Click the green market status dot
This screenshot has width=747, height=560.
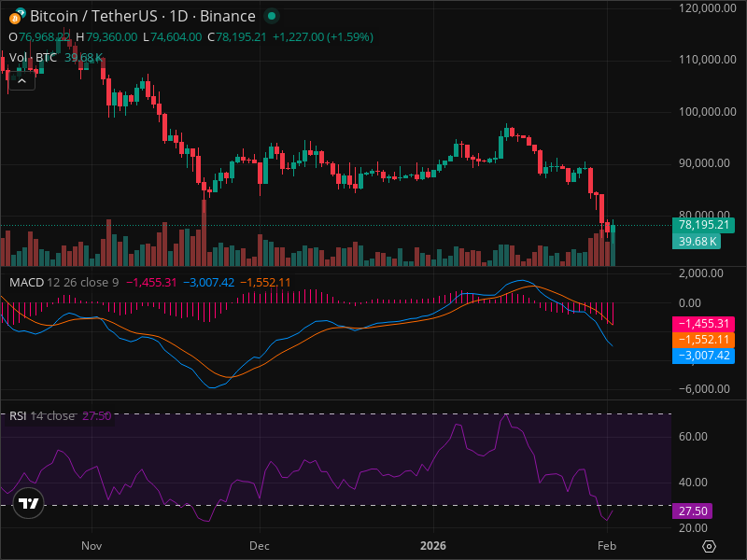272,16
